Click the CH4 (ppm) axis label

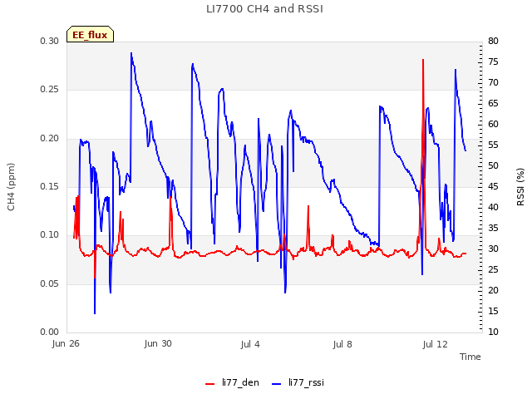click(x=11, y=187)
